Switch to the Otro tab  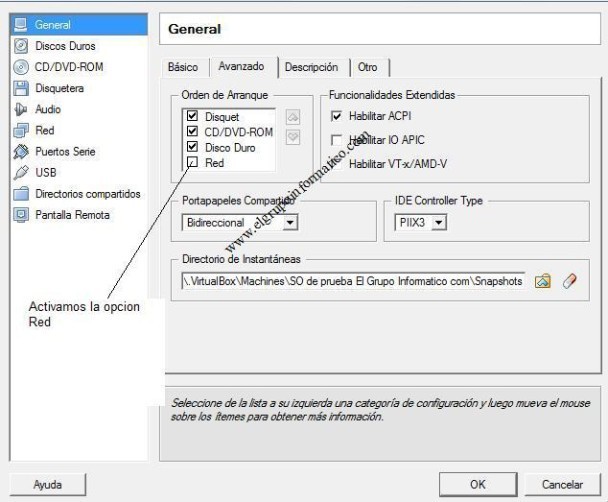pyautogui.click(x=368, y=67)
